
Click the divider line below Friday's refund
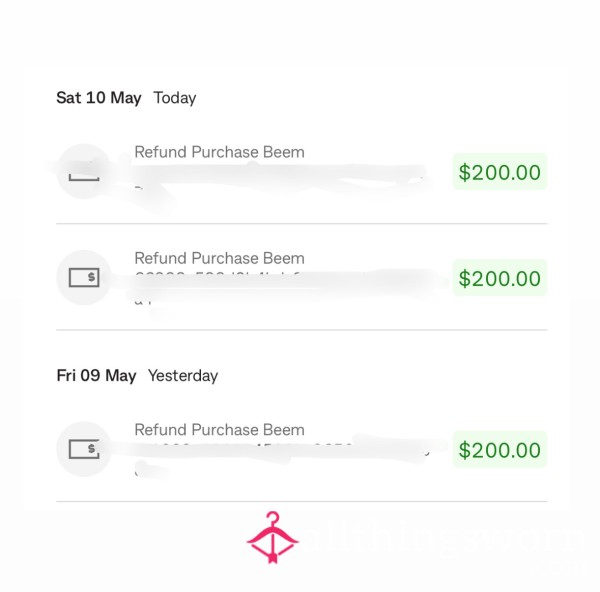(302, 501)
